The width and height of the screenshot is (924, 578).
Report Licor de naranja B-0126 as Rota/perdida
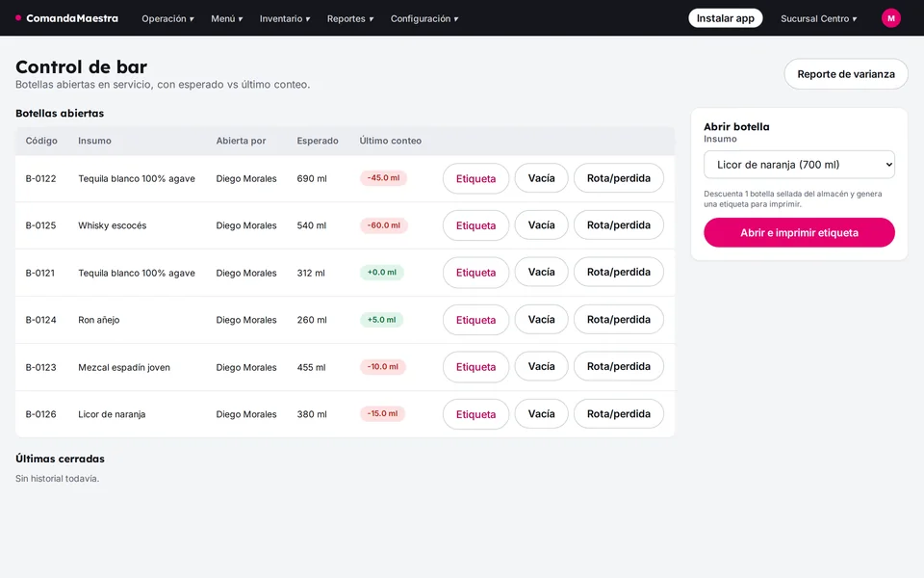[619, 413]
